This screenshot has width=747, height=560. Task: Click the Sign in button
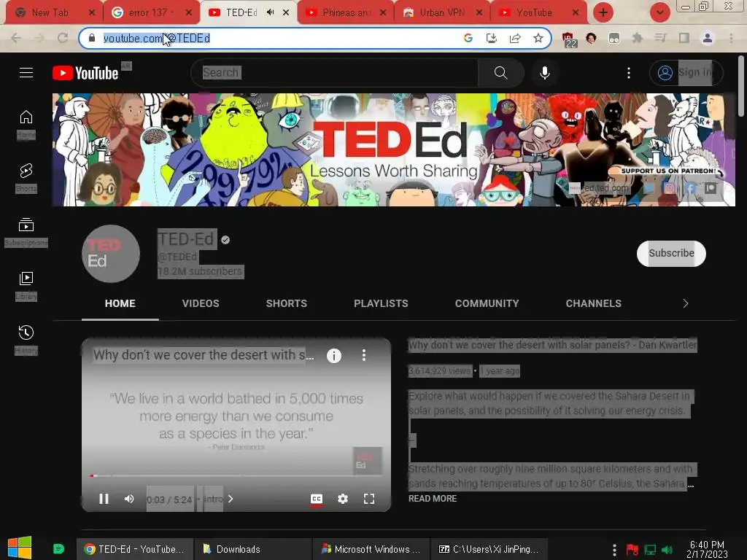click(686, 72)
